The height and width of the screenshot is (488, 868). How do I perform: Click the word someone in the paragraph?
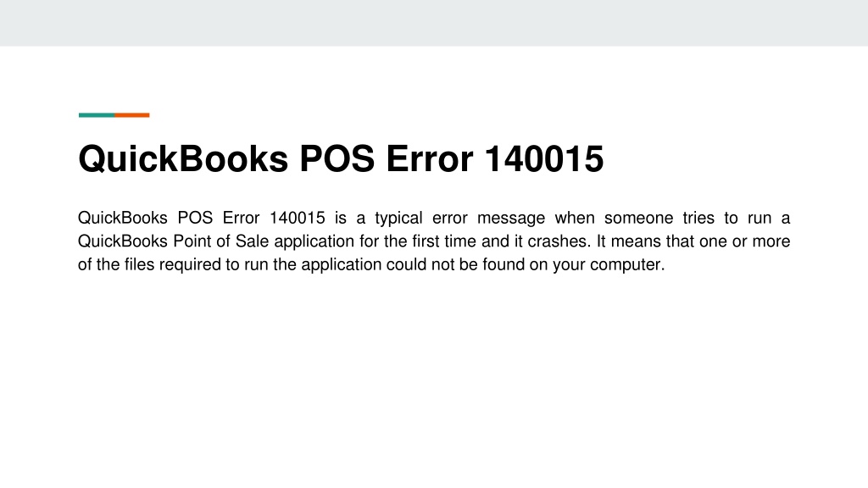click(638, 218)
